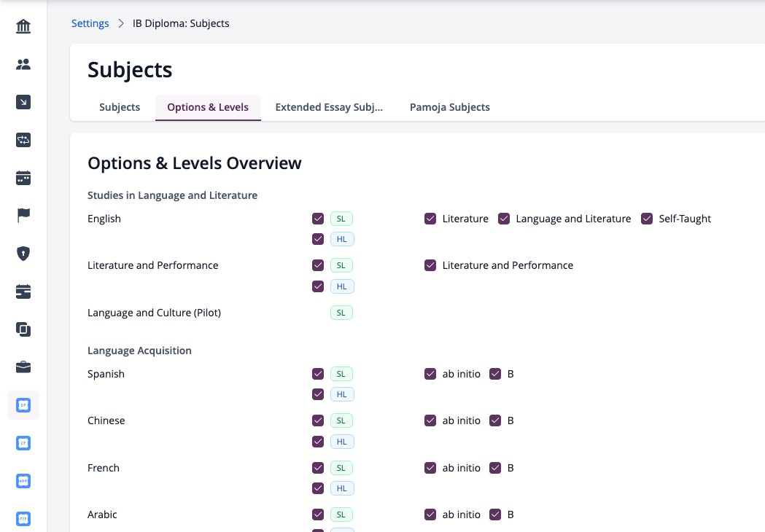765x532 pixels.
Task: Uncheck English SL level checkbox
Action: pyautogui.click(x=318, y=219)
